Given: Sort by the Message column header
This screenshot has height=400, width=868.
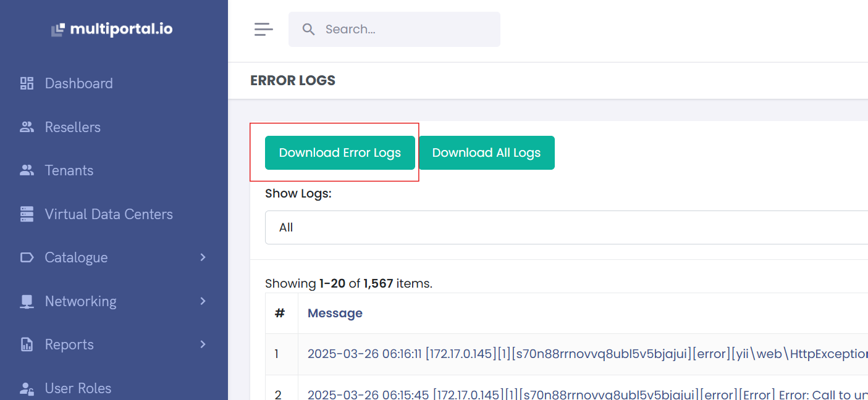Looking at the screenshot, I should pos(335,313).
